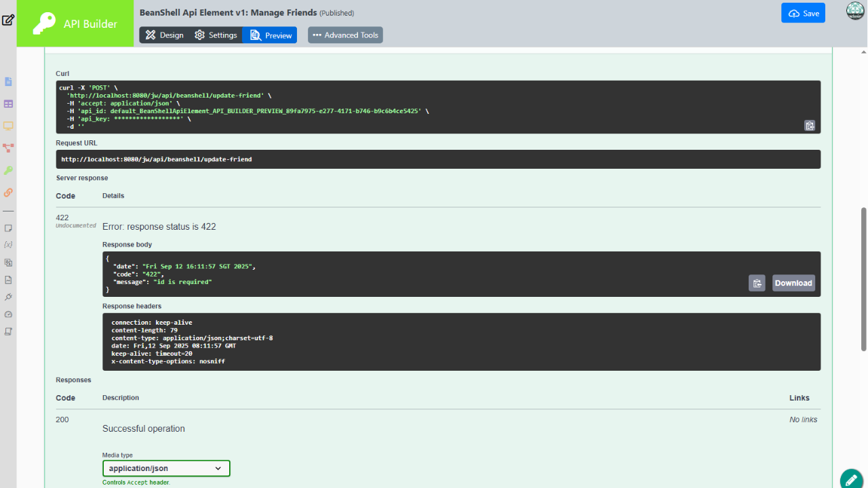This screenshot has width=868, height=488.
Task: Click the orange link icon in sidebar
Action: [9, 192]
